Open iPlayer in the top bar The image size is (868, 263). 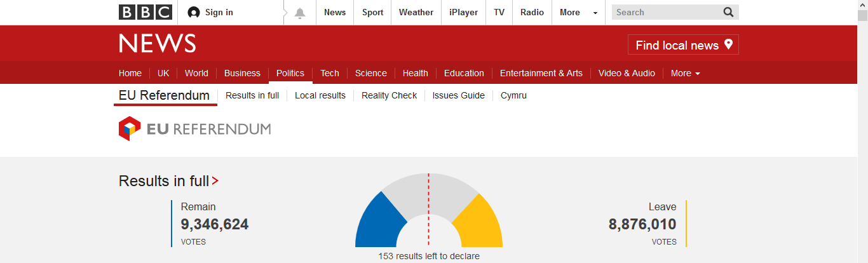point(464,12)
